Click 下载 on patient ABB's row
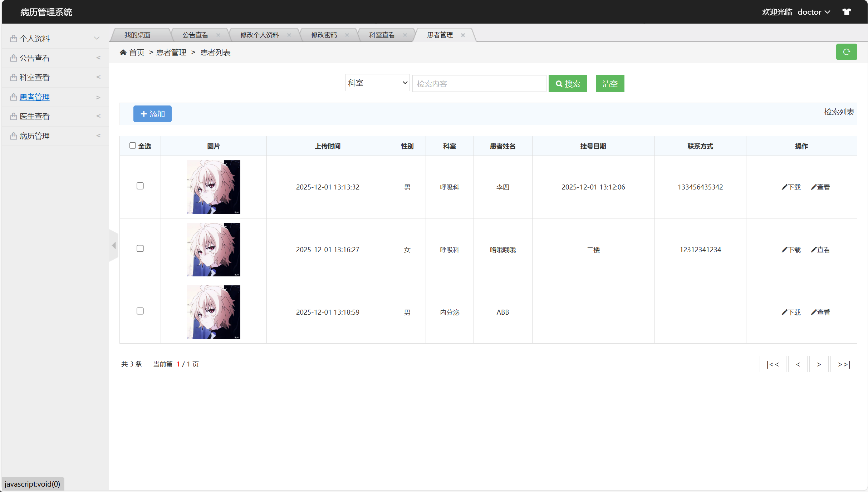 pyautogui.click(x=791, y=312)
